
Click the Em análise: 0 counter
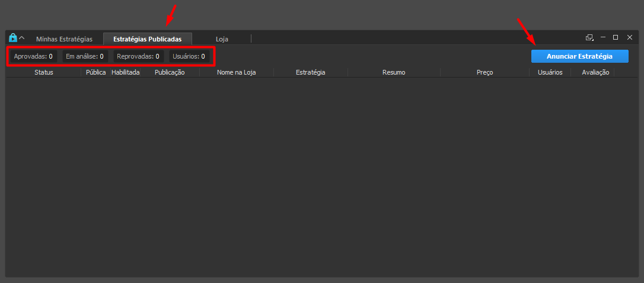point(85,56)
